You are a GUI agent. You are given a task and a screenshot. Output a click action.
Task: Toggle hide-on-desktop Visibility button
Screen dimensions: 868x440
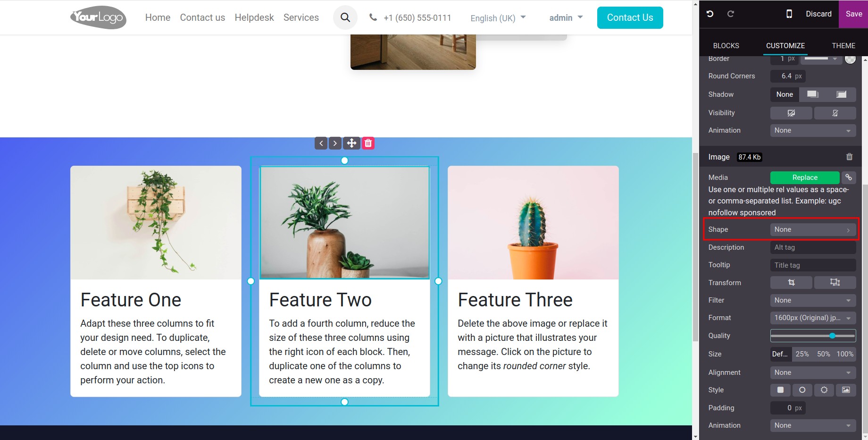tap(791, 113)
